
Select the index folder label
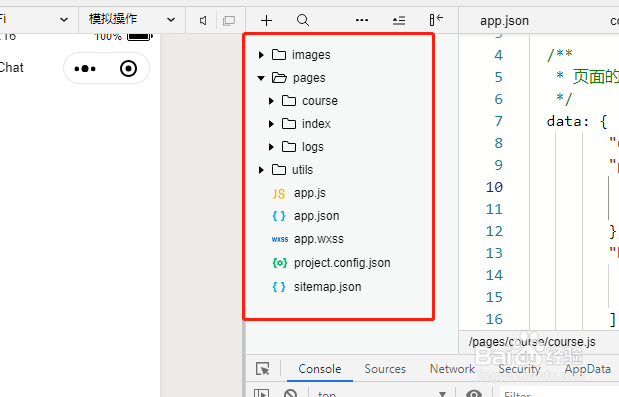tap(316, 124)
